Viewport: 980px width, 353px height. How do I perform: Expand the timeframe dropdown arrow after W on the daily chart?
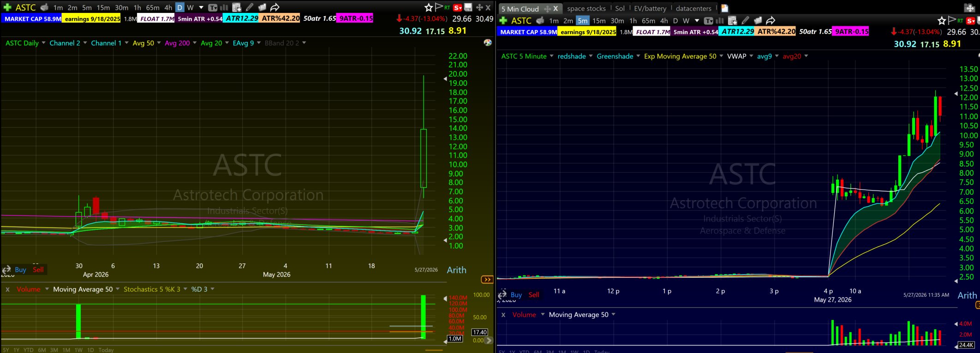(x=201, y=7)
